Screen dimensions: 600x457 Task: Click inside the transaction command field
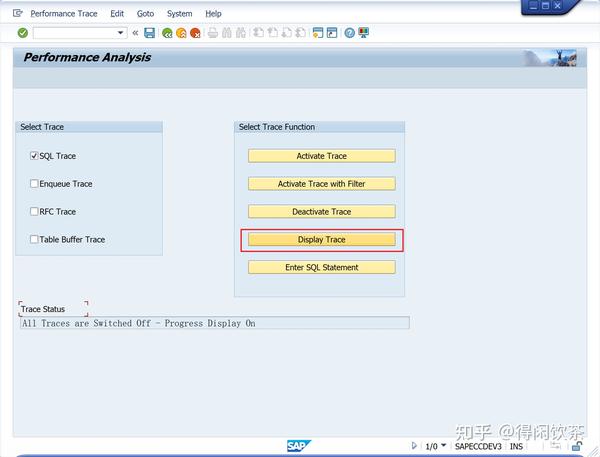tap(75, 33)
